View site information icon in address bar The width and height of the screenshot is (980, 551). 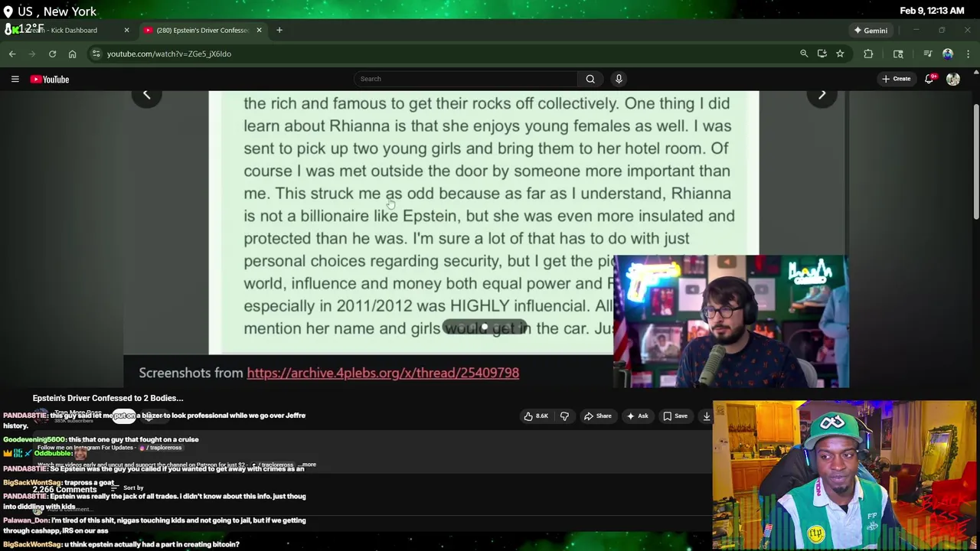[96, 54]
